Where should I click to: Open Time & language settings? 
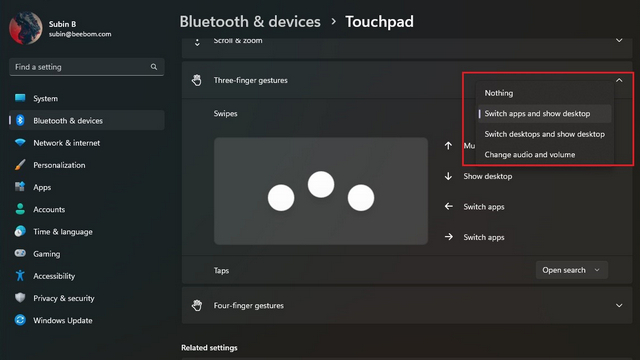(x=87, y=231)
